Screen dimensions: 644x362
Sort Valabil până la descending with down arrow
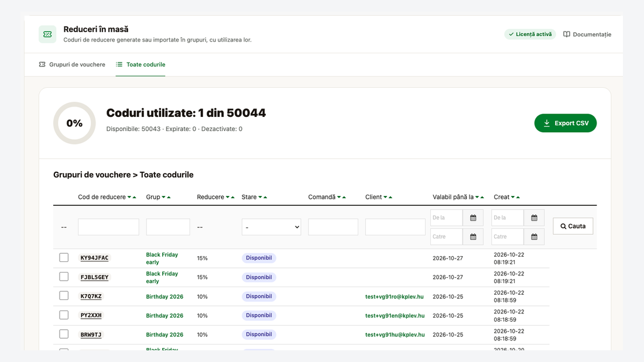click(477, 198)
